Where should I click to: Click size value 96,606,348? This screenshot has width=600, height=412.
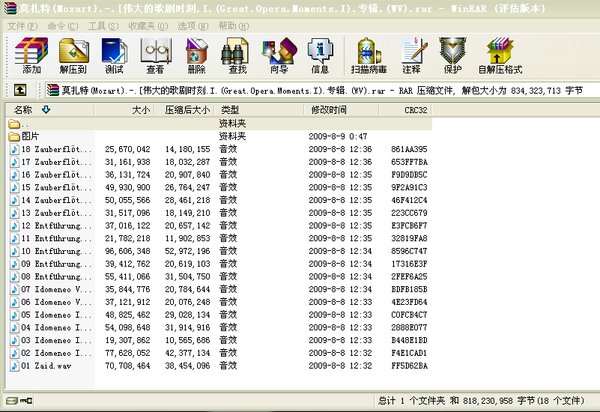[128, 251]
